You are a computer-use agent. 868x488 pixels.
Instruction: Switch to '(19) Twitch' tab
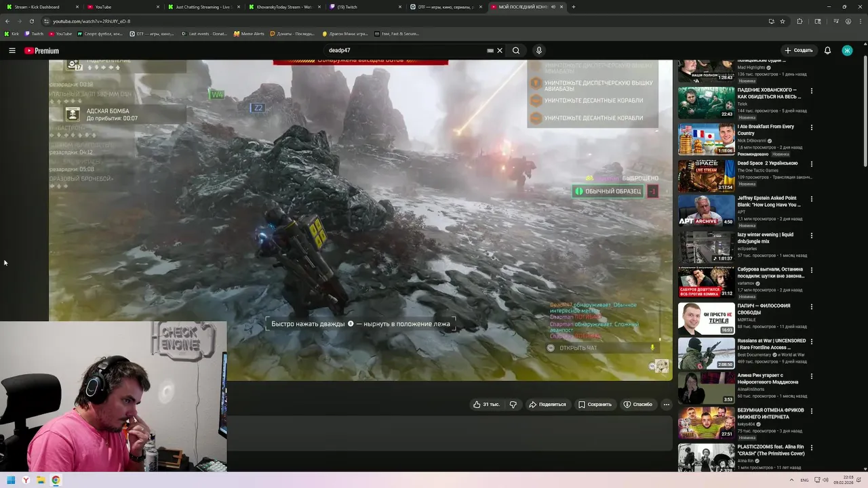pos(365,7)
